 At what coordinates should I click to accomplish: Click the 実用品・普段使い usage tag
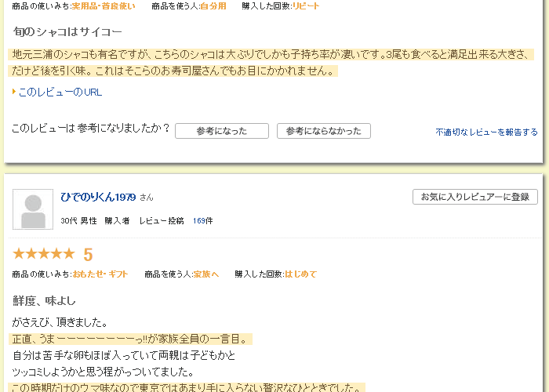[x=104, y=6]
